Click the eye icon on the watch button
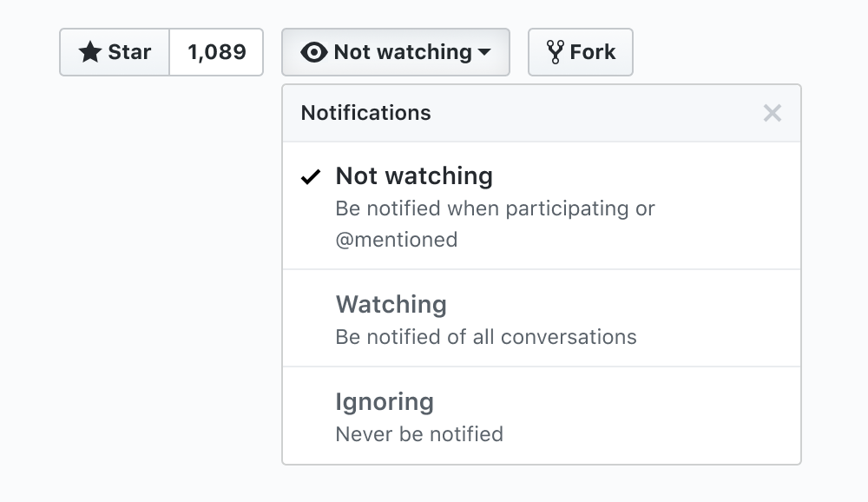This screenshot has width=868, height=502. coord(313,52)
